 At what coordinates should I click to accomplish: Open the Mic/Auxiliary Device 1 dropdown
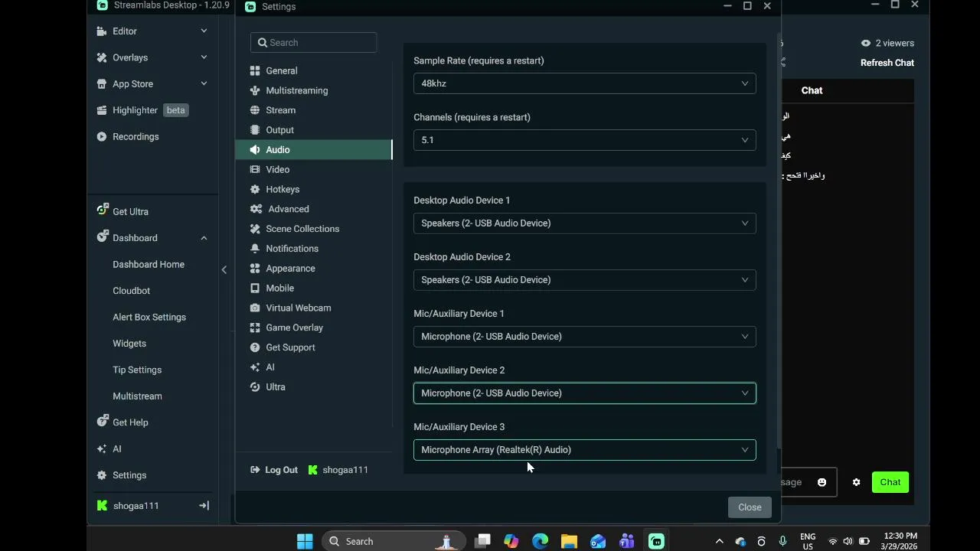pyautogui.click(x=584, y=337)
